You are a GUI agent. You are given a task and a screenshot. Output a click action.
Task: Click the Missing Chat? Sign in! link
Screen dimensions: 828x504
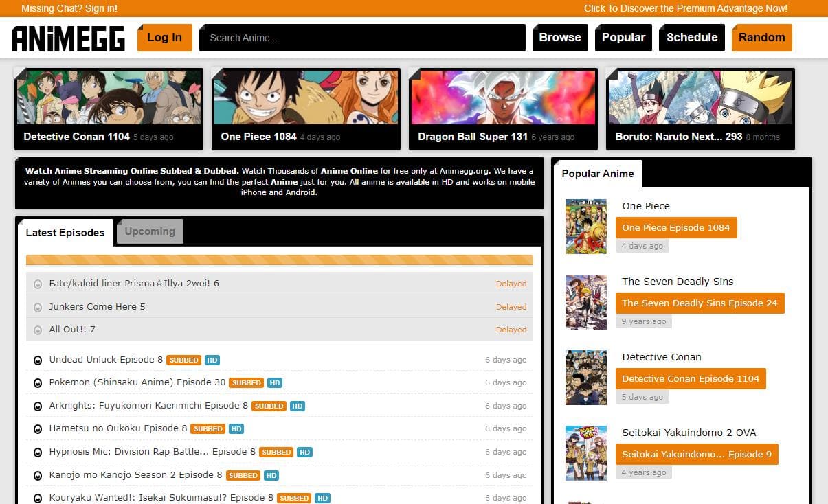[x=69, y=8]
